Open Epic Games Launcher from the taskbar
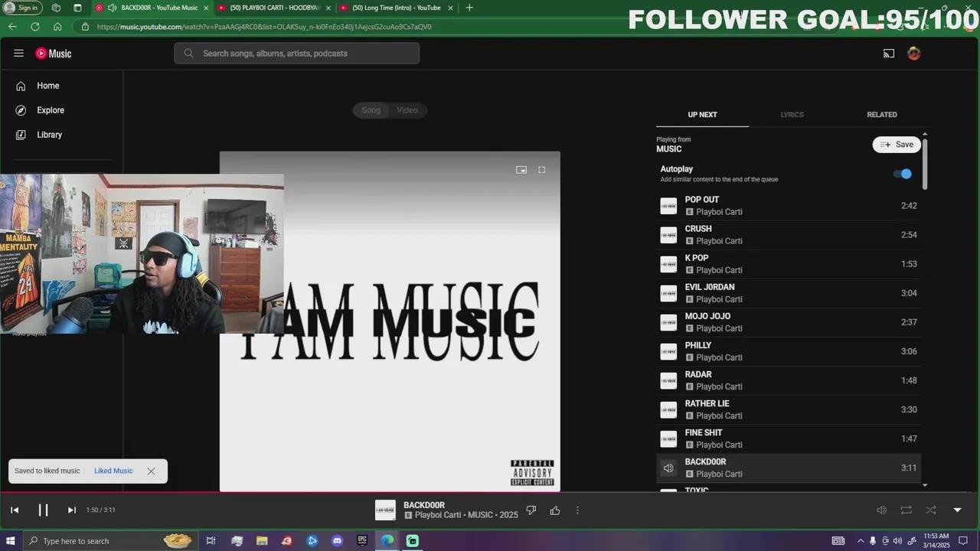 point(362,541)
